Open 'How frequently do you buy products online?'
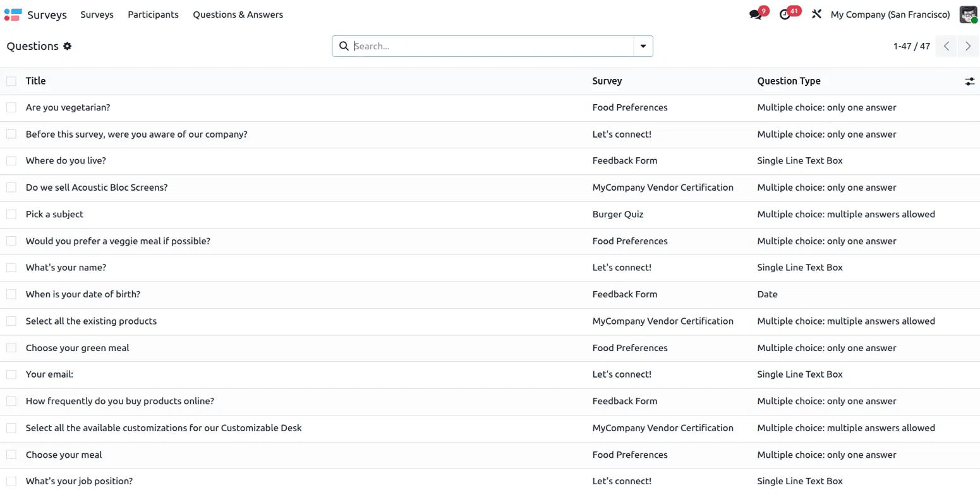Screen dimensions: 980x495 click(120, 401)
